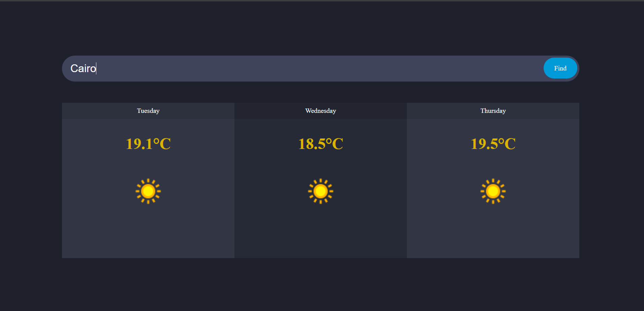Select the sunny weather symbol on the leftmost card

point(148,191)
